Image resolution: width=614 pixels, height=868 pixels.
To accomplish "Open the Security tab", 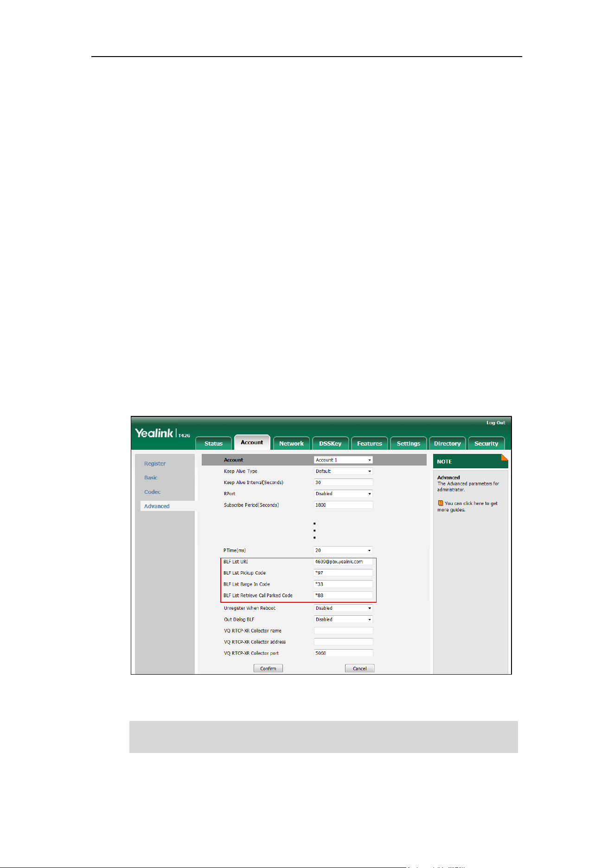I will 486,443.
